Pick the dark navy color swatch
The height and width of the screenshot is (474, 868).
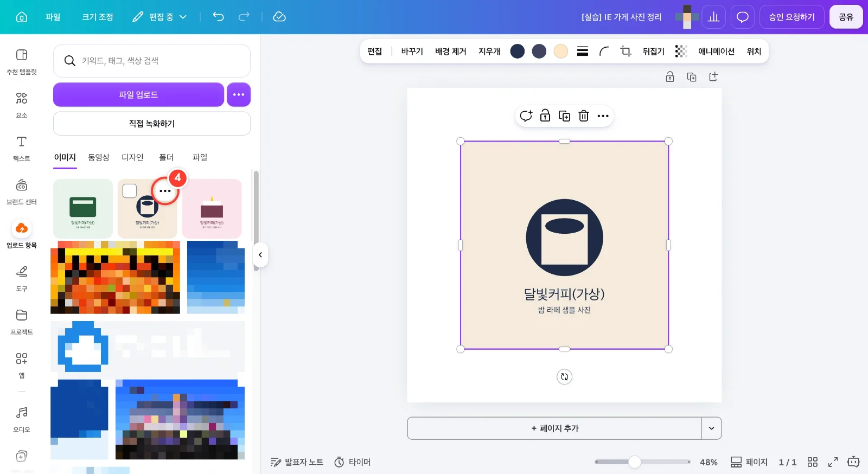(518, 52)
